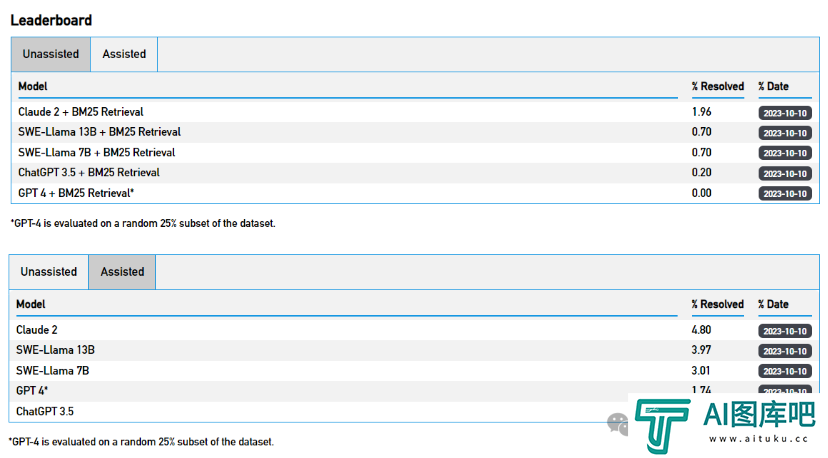Click date badge beside assisted SWE-Llama 7B row
828x458 pixels.
[785, 371]
